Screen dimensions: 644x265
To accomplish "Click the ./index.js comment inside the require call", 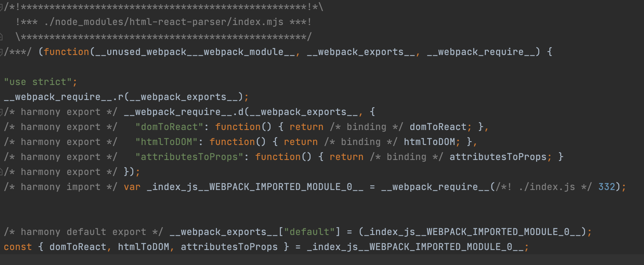I will pyautogui.click(x=544, y=187).
